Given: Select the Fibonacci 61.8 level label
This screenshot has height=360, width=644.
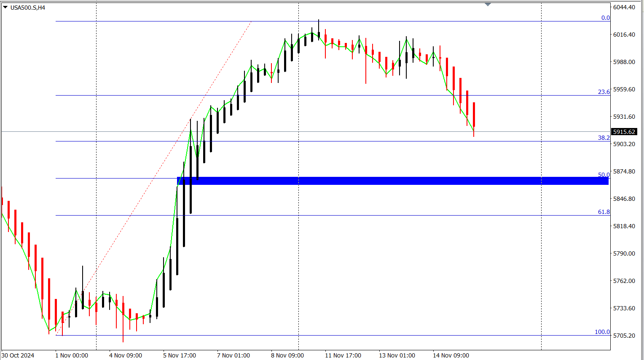Looking at the screenshot, I should coord(604,212).
